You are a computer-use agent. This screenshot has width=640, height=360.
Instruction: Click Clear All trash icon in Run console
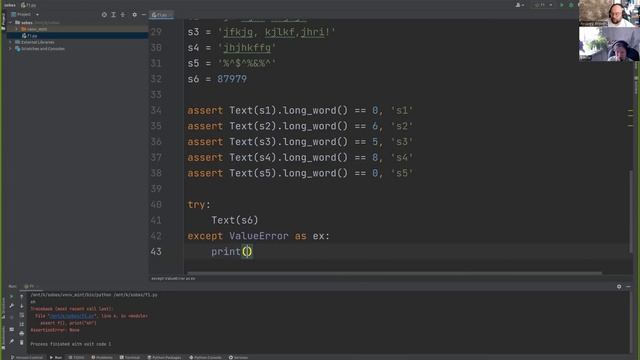[x=22, y=342]
